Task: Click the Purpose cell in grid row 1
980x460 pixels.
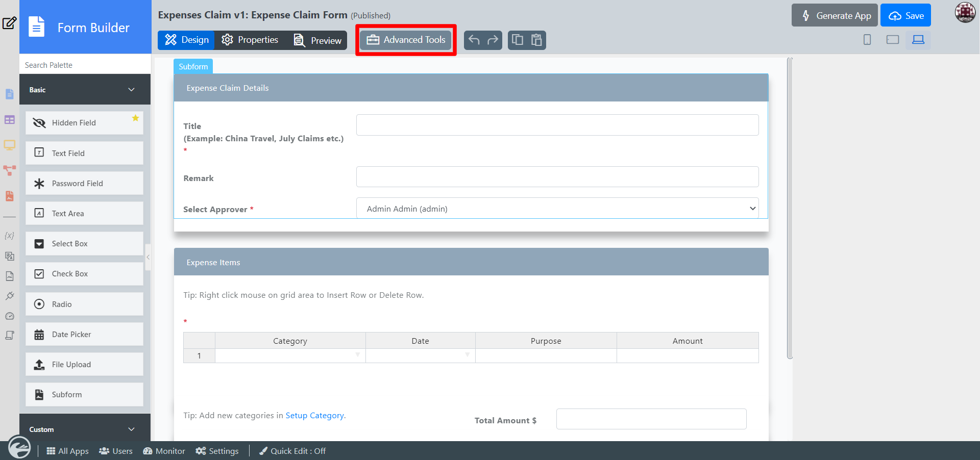Action: [546, 356]
